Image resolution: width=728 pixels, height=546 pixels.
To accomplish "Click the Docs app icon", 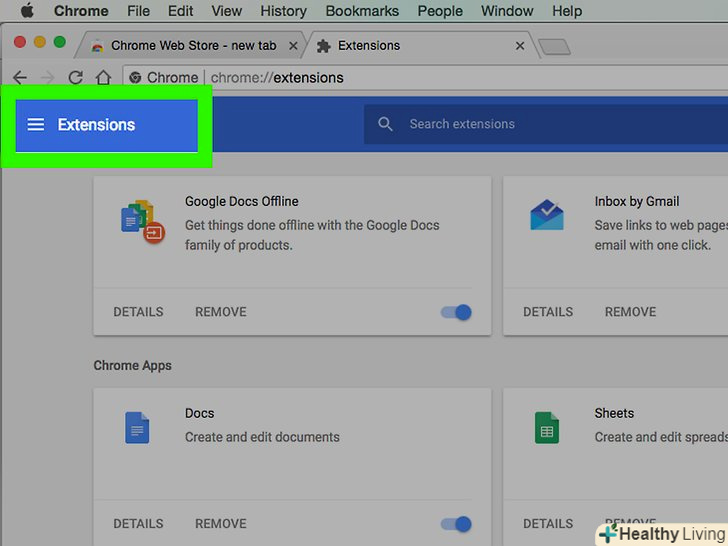I will pyautogui.click(x=137, y=428).
